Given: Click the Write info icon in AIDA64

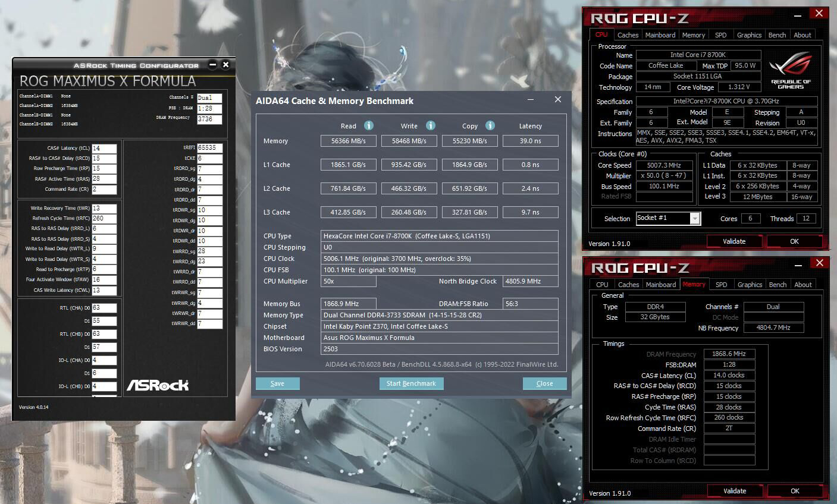Looking at the screenshot, I should click(431, 125).
